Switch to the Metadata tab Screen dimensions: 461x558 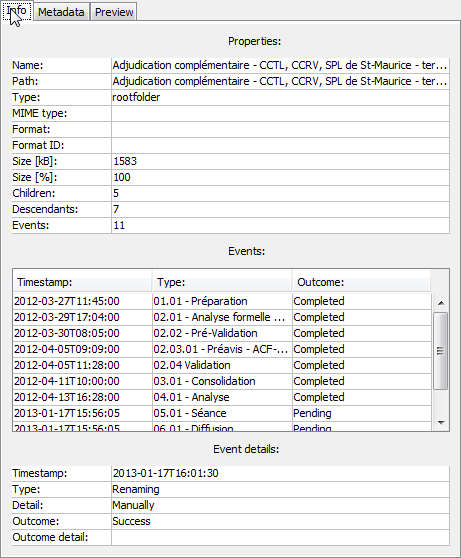click(61, 12)
